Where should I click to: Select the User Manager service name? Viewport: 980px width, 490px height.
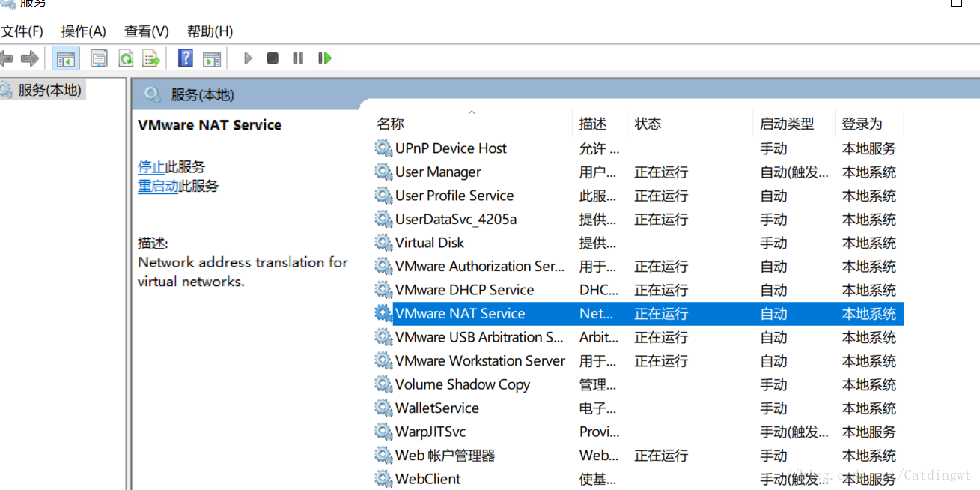(438, 172)
